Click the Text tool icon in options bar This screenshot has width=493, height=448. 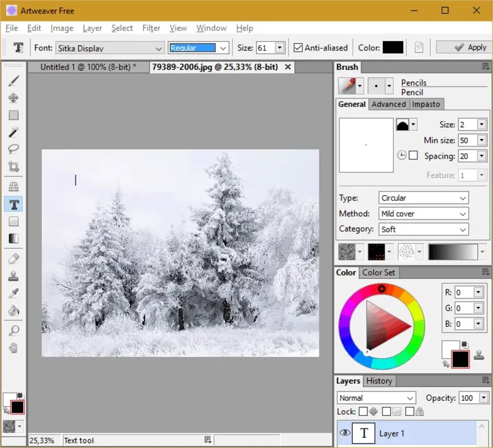(18, 48)
